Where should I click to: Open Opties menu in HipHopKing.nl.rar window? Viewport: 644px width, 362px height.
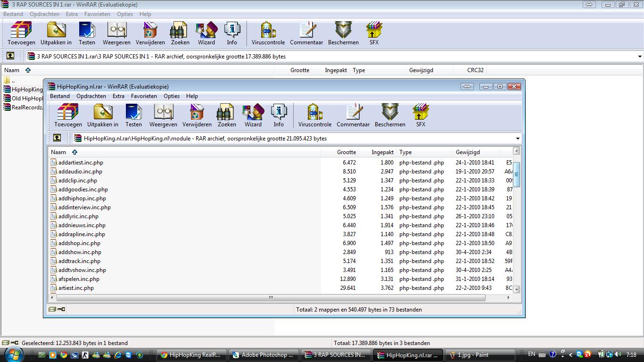point(172,96)
